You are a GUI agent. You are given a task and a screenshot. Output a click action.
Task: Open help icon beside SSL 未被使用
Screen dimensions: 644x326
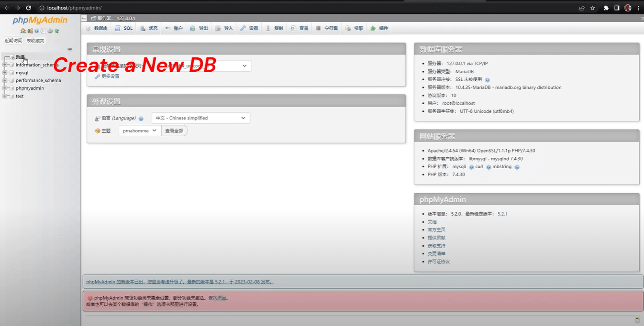click(487, 80)
